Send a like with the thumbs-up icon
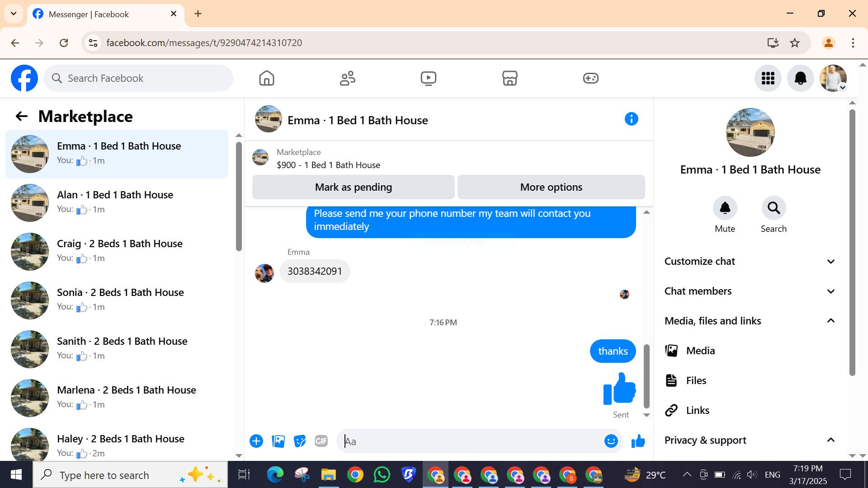The image size is (868, 488). coord(638,441)
